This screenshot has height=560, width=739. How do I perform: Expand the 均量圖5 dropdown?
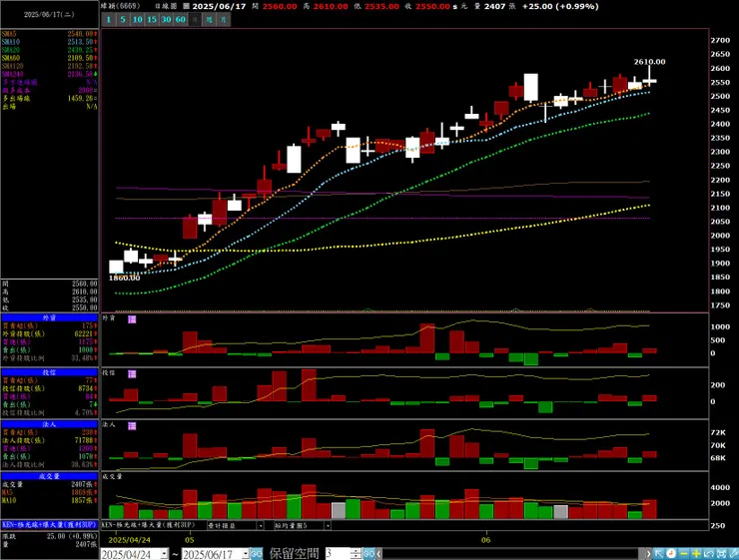click(328, 525)
